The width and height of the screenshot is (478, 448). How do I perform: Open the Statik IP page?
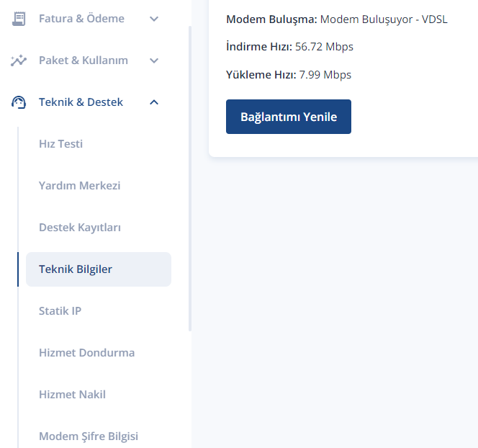click(60, 311)
